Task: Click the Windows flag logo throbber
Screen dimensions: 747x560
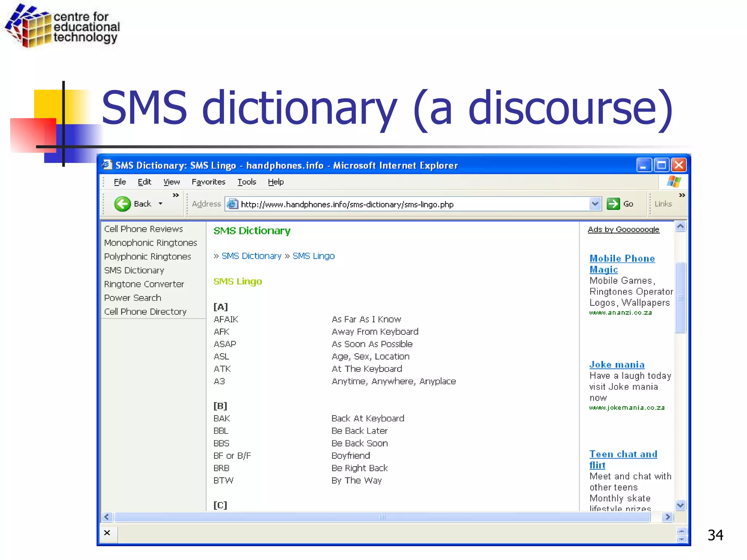Action: click(x=674, y=181)
